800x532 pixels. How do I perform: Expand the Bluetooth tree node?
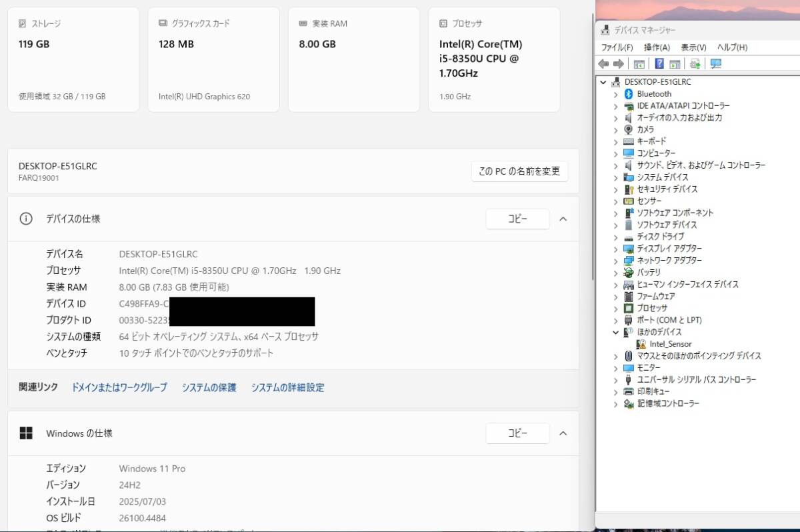(x=616, y=94)
